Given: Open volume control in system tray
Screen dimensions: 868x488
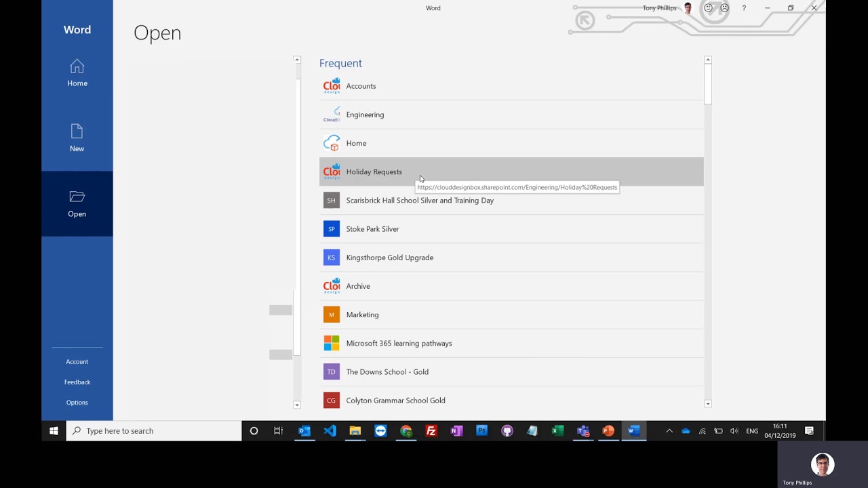Looking at the screenshot, I should pyautogui.click(x=734, y=430).
